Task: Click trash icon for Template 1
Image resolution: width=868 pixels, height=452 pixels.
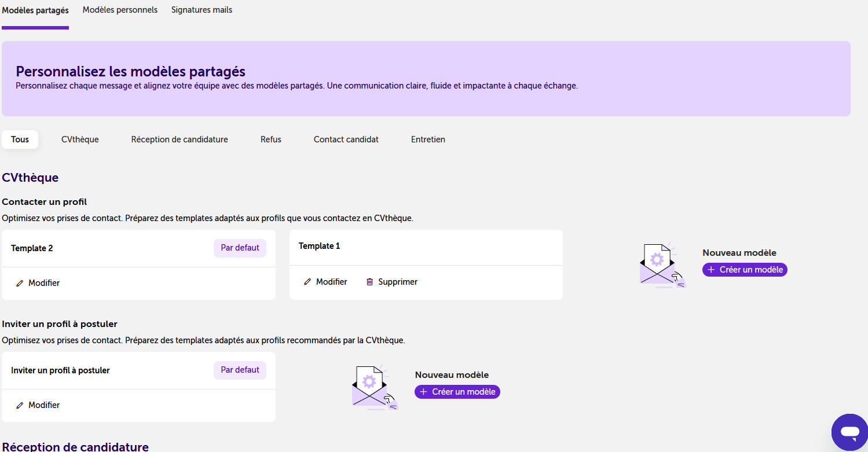Action: (x=369, y=282)
